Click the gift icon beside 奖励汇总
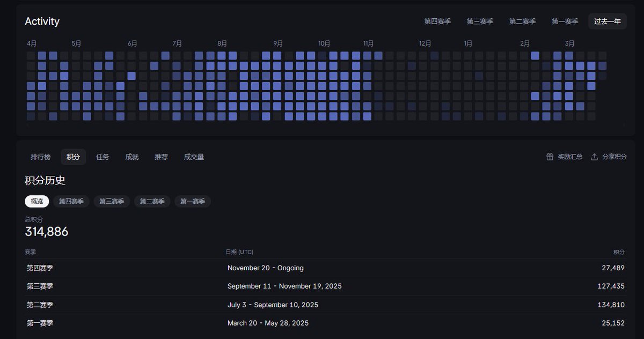 pos(550,157)
